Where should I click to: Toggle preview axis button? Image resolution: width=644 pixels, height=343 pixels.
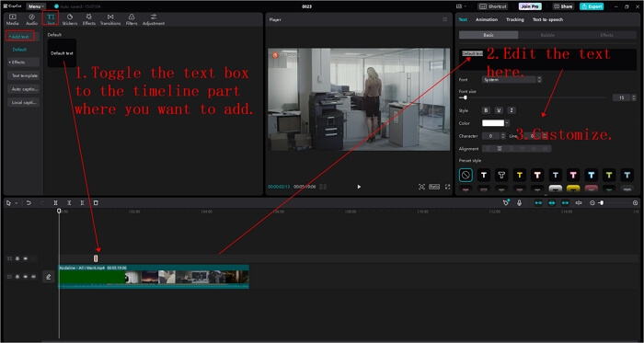pos(579,202)
